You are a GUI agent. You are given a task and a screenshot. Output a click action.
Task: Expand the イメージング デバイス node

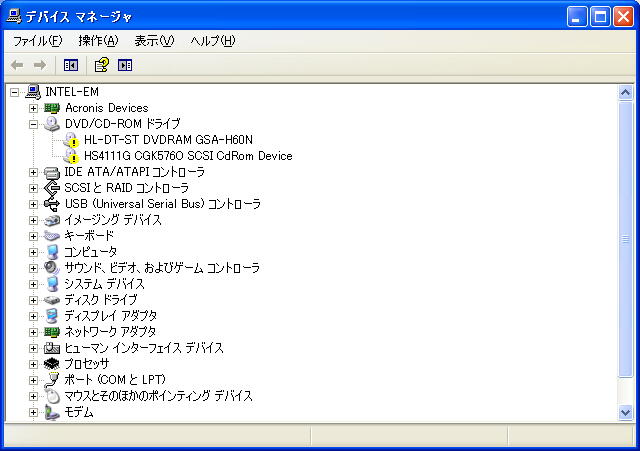point(33,220)
